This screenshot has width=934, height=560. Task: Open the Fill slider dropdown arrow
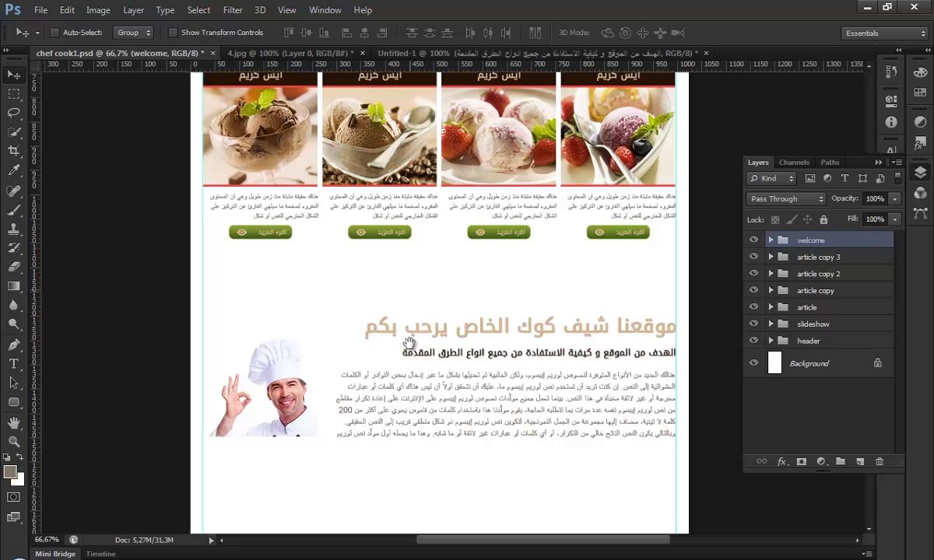point(895,219)
